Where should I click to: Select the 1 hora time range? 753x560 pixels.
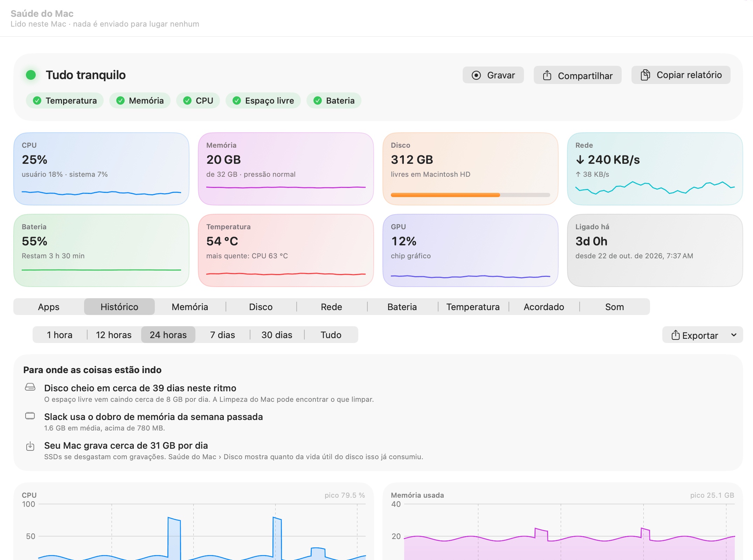pos(60,335)
